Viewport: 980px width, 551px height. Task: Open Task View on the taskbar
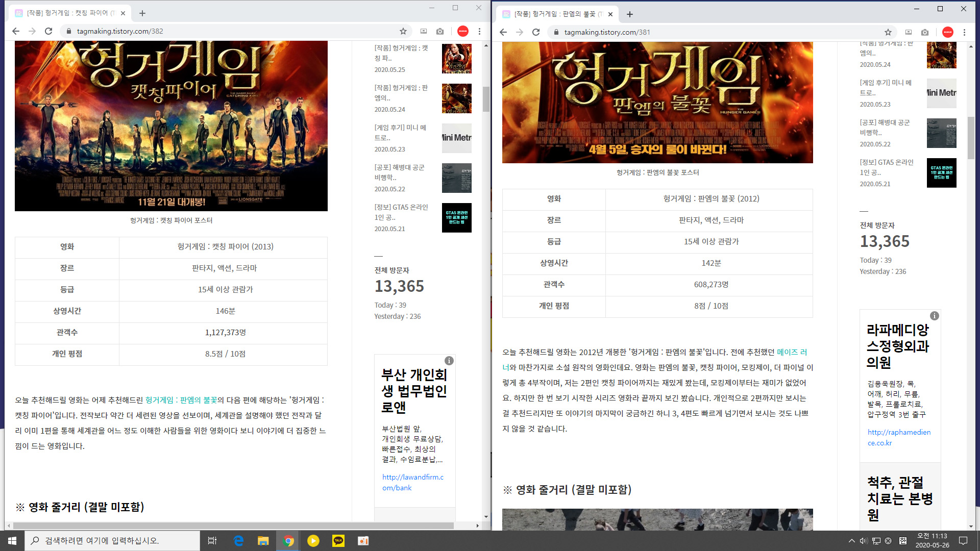point(212,541)
